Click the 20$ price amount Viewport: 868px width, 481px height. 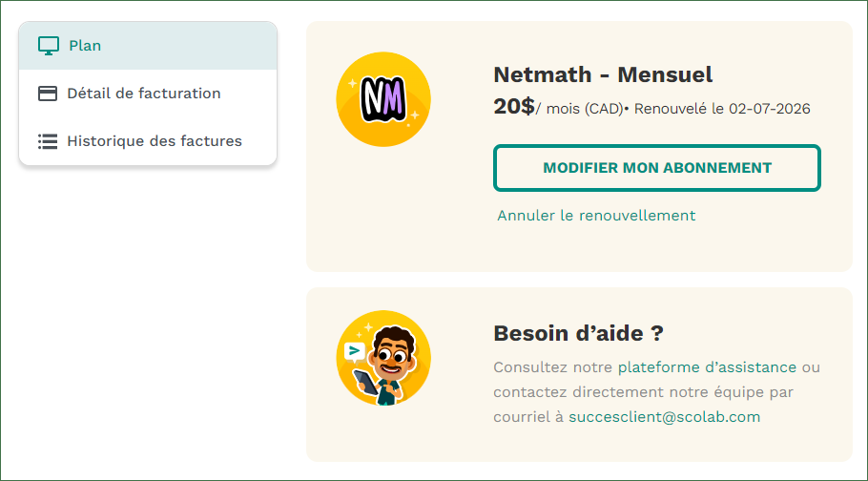(x=514, y=106)
